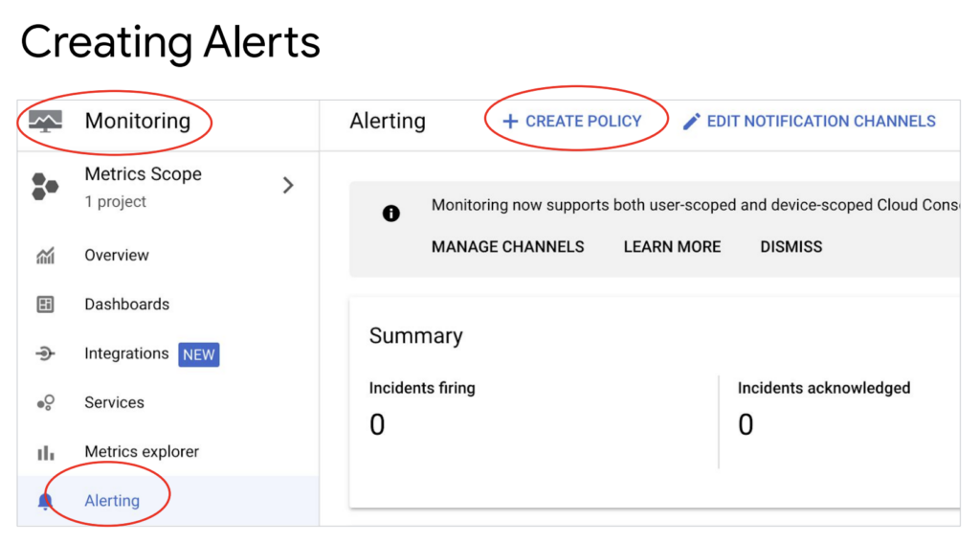Click the '1 project' text
Screen dimensions: 980x544
tap(116, 202)
